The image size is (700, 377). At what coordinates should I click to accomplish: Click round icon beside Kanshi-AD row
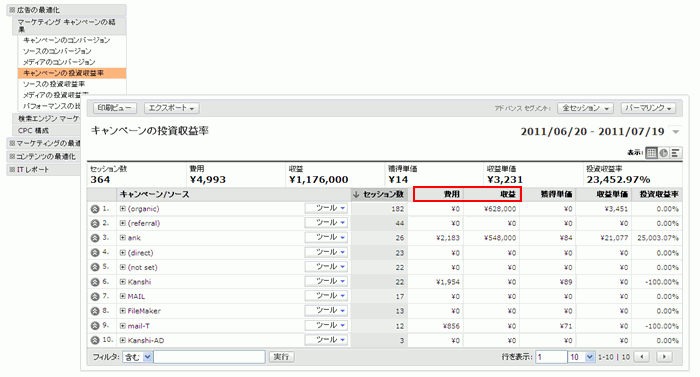(95, 340)
